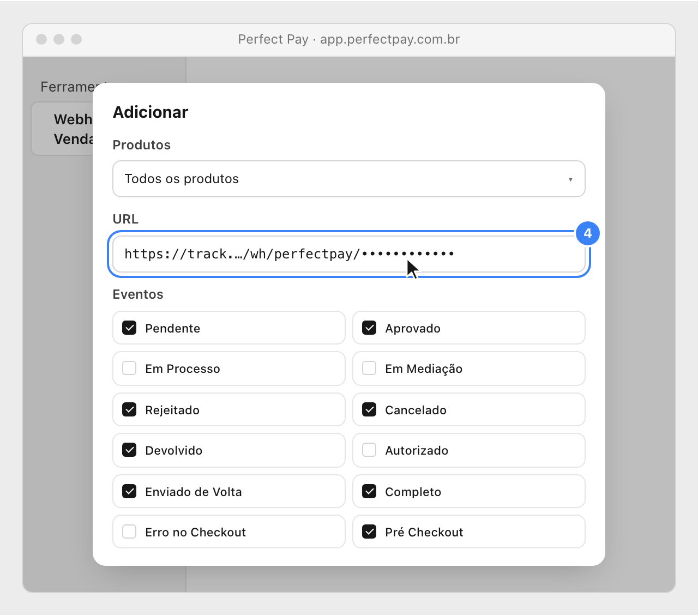The height and width of the screenshot is (616, 698).
Task: Click the browser window title text
Action: [349, 39]
